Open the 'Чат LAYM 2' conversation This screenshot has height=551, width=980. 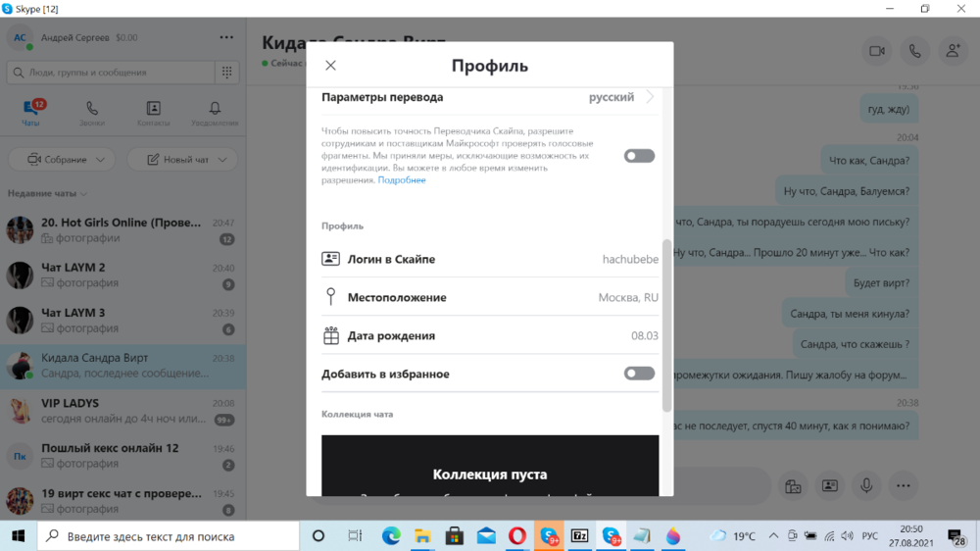point(122,275)
